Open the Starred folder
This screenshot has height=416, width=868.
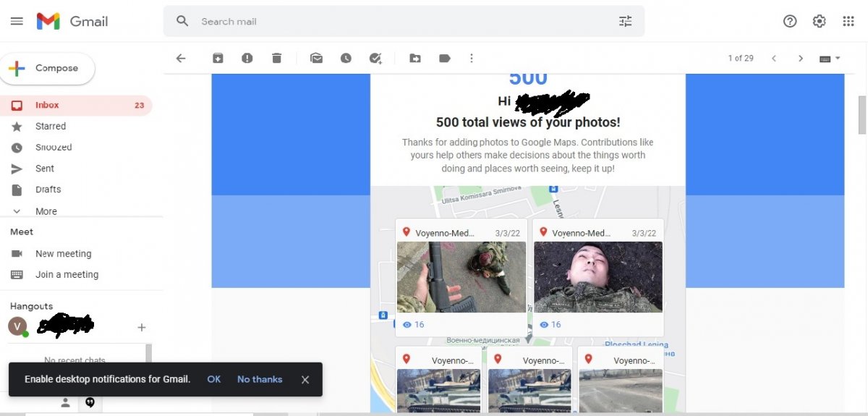(50, 126)
